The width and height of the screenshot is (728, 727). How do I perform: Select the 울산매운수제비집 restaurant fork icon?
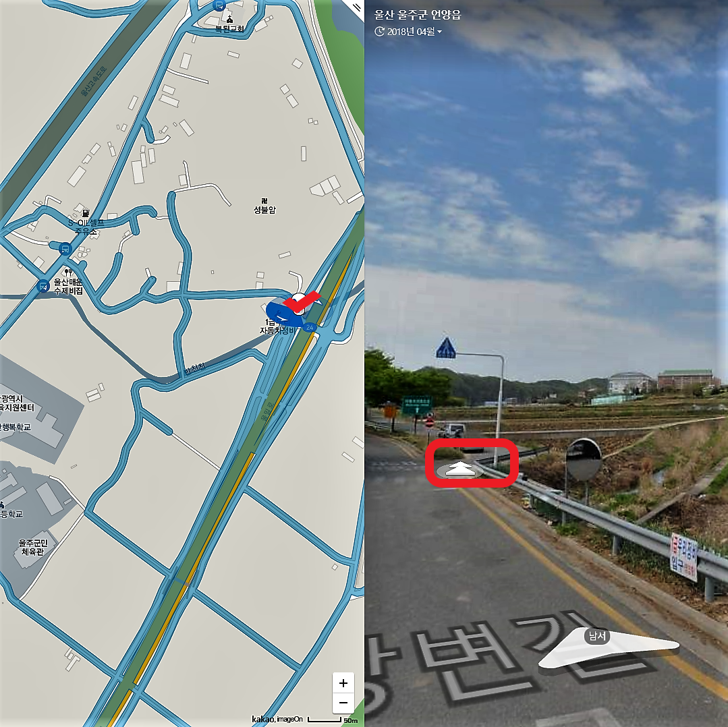(68, 272)
